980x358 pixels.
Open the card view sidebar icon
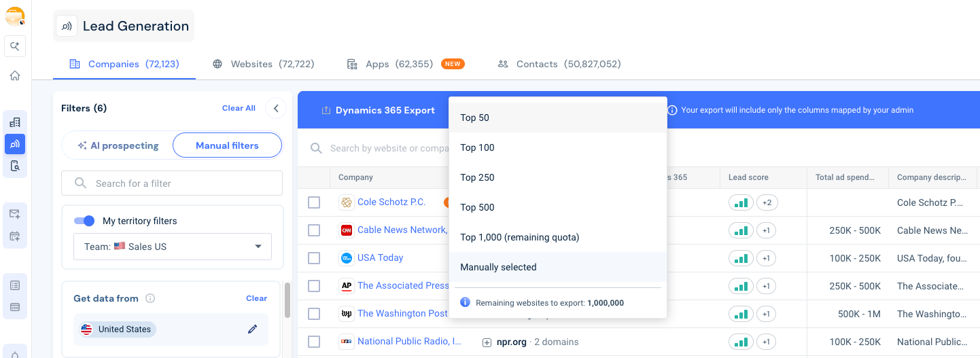coord(15,307)
